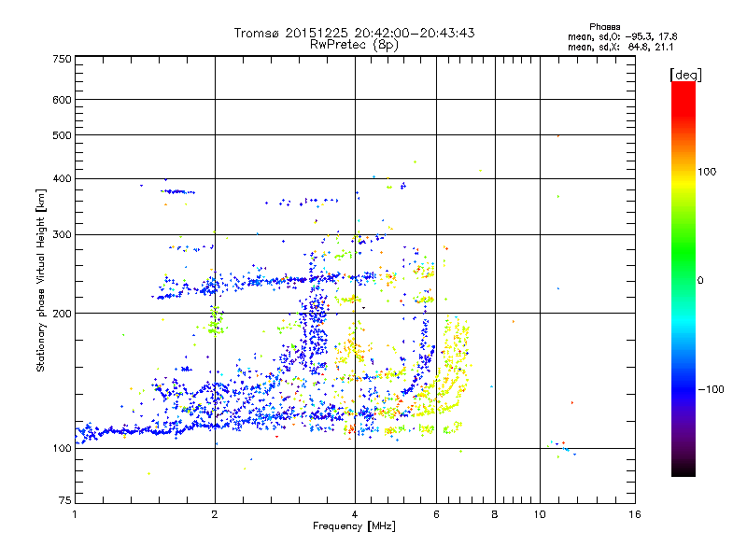Click the x-axis tick label '1'
Image resolution: width=747 pixels, height=560 pixels.
pyautogui.click(x=75, y=514)
